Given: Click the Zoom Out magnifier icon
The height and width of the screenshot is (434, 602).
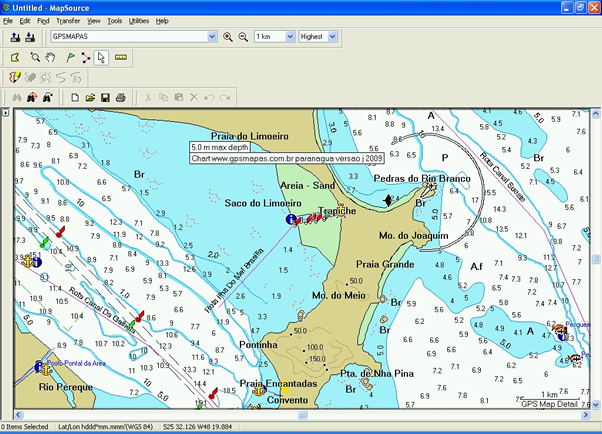Looking at the screenshot, I should [242, 37].
